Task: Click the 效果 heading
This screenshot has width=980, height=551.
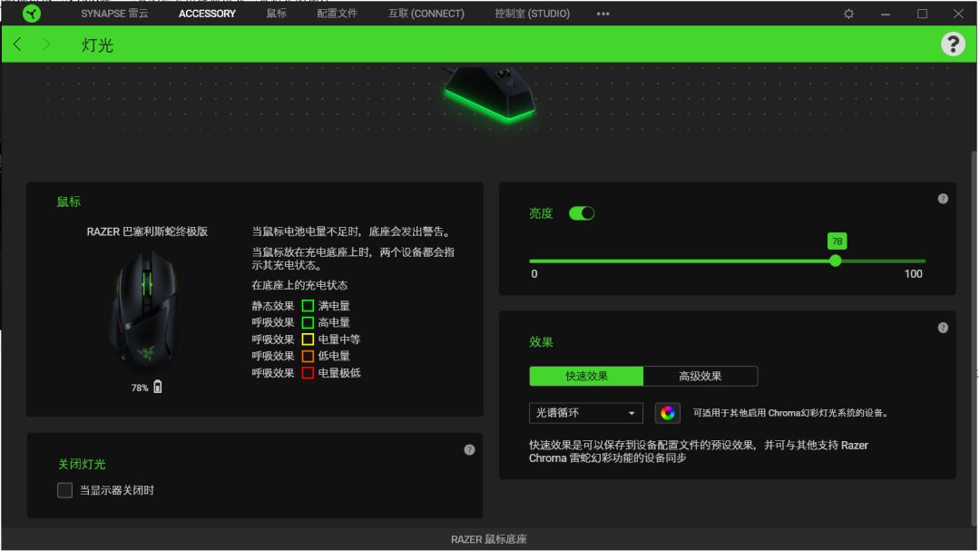Action: coord(541,342)
